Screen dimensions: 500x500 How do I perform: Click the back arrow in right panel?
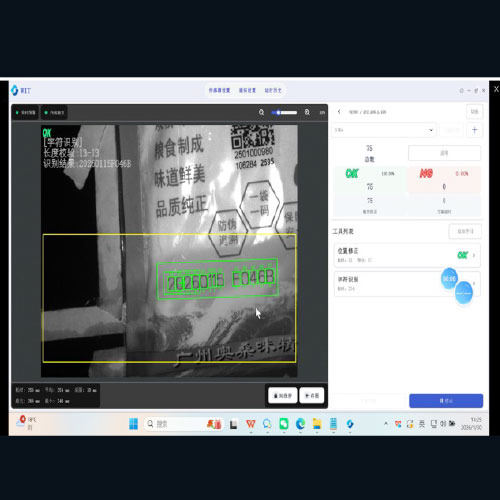pos(339,112)
